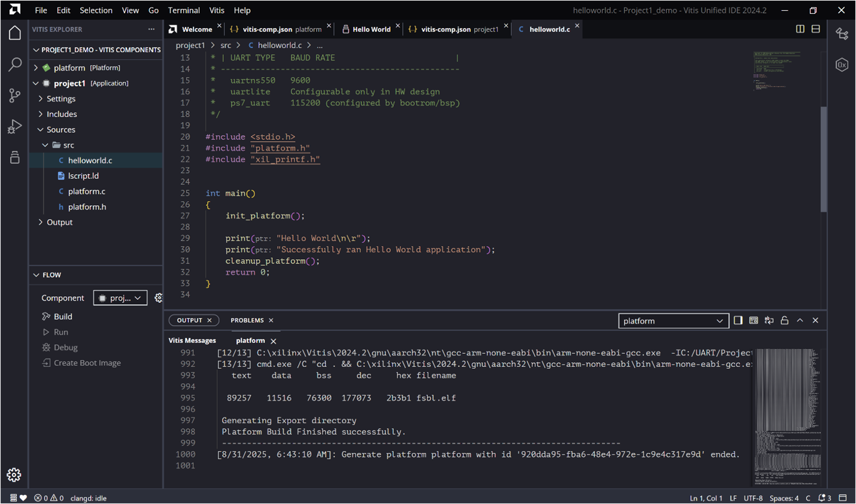
Task: Unlock scroll lock in the output panel
Action: [785, 320]
